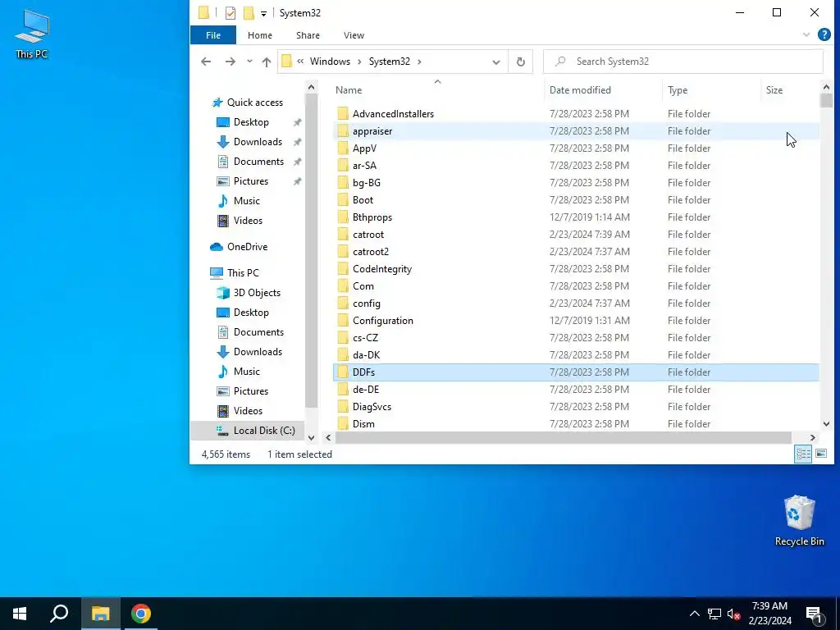Click the Properties icon in quick access toolbar
Viewport: 840px width, 630px height.
231,13
